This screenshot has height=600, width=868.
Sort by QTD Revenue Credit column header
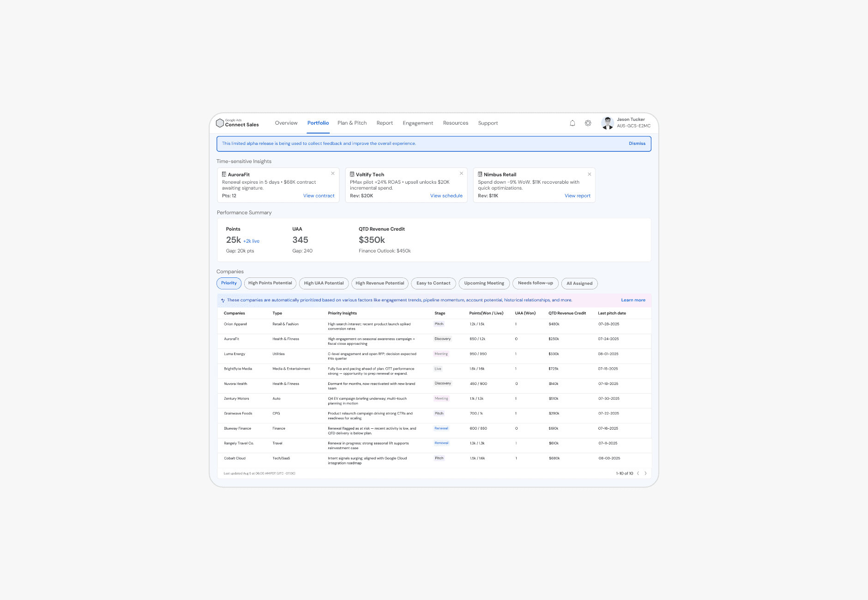(x=567, y=313)
